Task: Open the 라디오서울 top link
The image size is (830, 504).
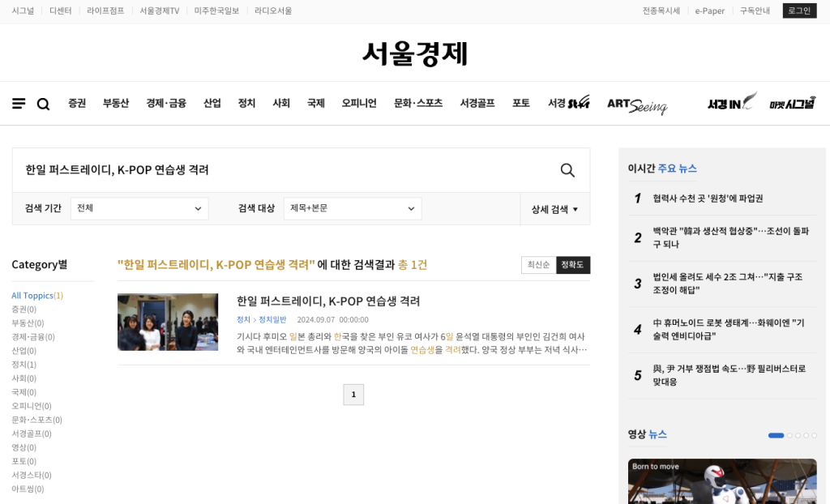Action: pos(273,11)
